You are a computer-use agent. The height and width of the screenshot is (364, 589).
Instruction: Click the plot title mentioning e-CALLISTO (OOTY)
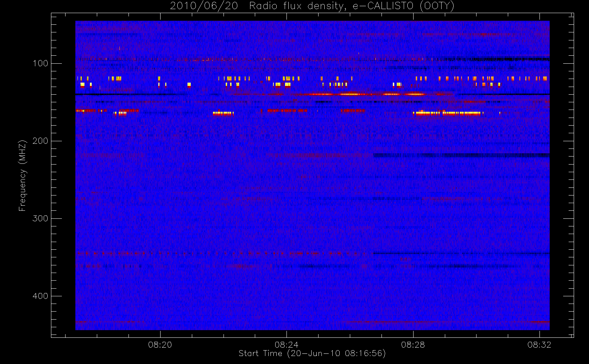(x=312, y=6)
